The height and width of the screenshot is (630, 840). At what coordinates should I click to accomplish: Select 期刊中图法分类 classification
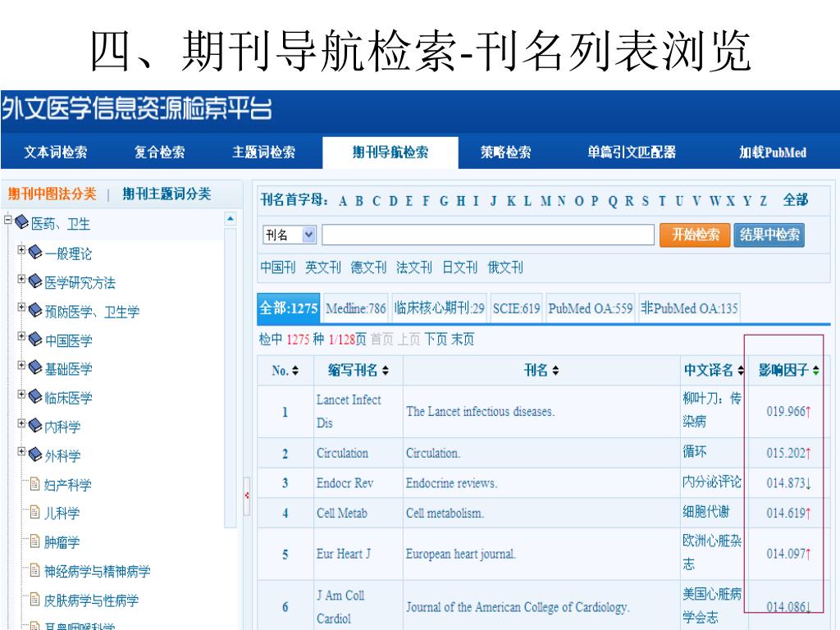click(x=52, y=194)
